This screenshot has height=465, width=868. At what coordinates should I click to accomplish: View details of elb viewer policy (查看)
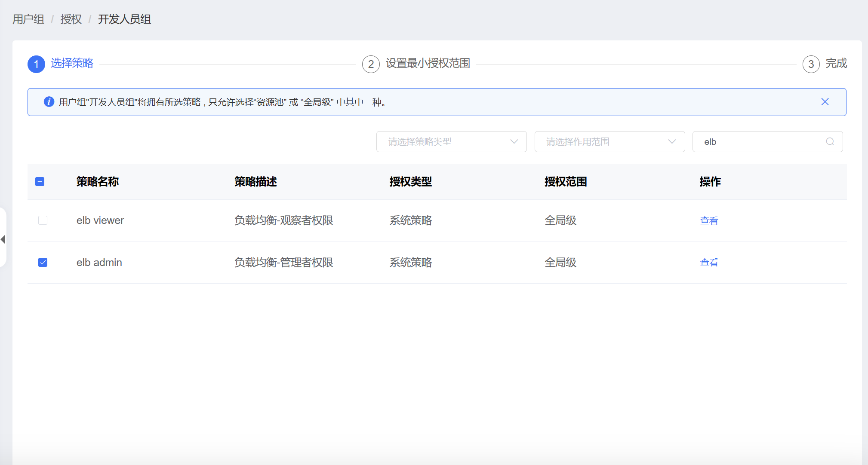(x=709, y=220)
